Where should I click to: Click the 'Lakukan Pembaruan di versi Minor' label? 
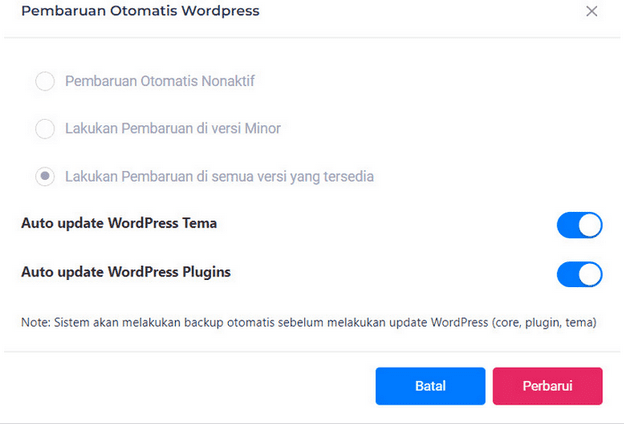click(x=173, y=129)
